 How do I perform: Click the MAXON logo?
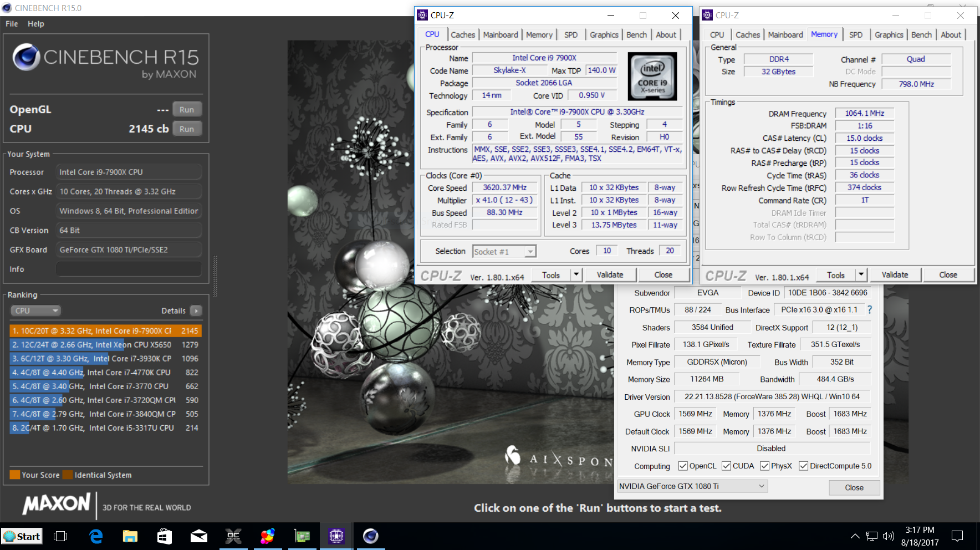tap(56, 503)
